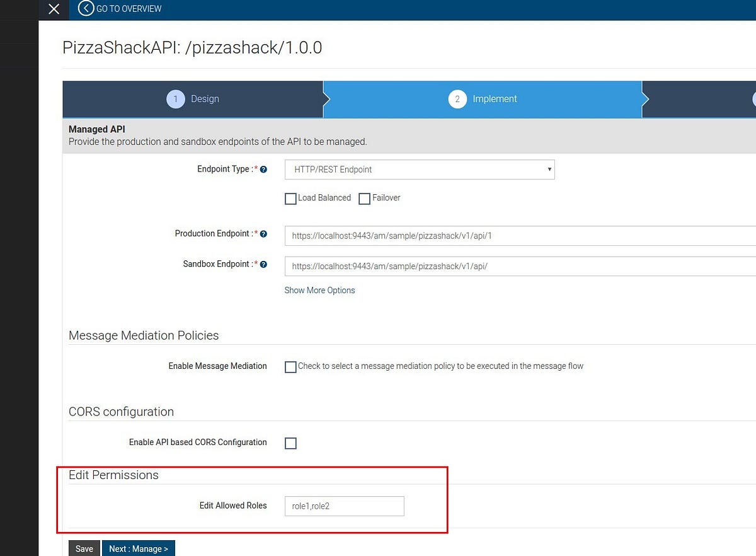Click the Production Endpoint text field
The image size is (756, 556).
(441, 236)
